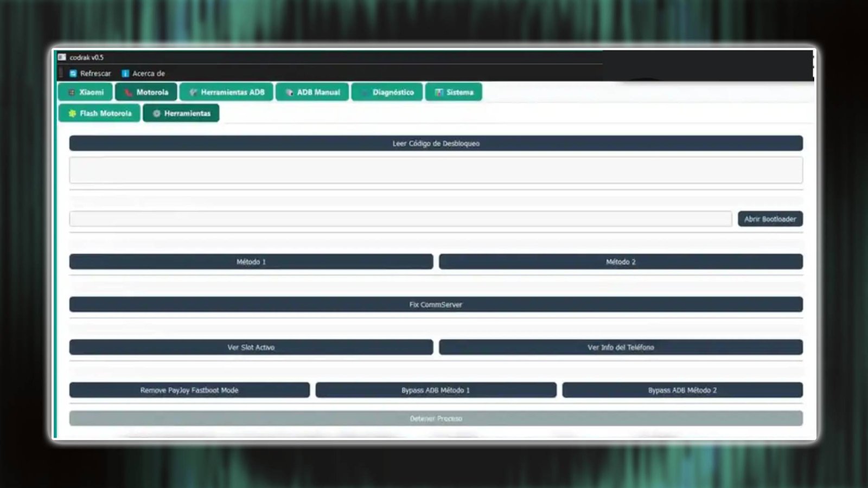This screenshot has width=868, height=488.
Task: Click the Fix CommServer button
Action: point(436,305)
